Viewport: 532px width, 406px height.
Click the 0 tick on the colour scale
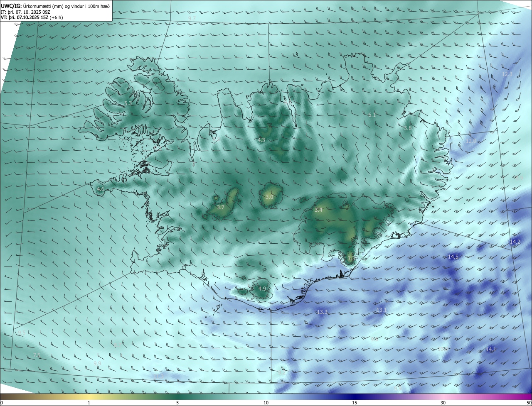pos(2,403)
